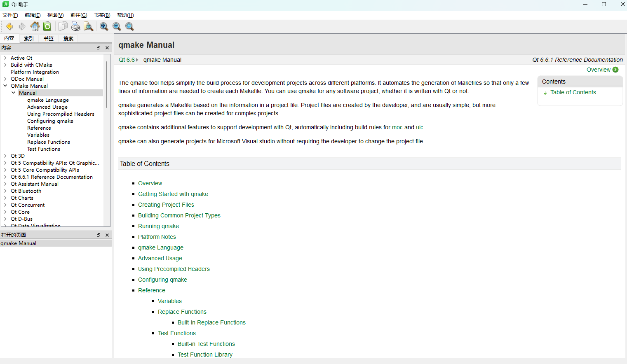
Task: Open Built-in Replace Functions link
Action: tap(211, 322)
